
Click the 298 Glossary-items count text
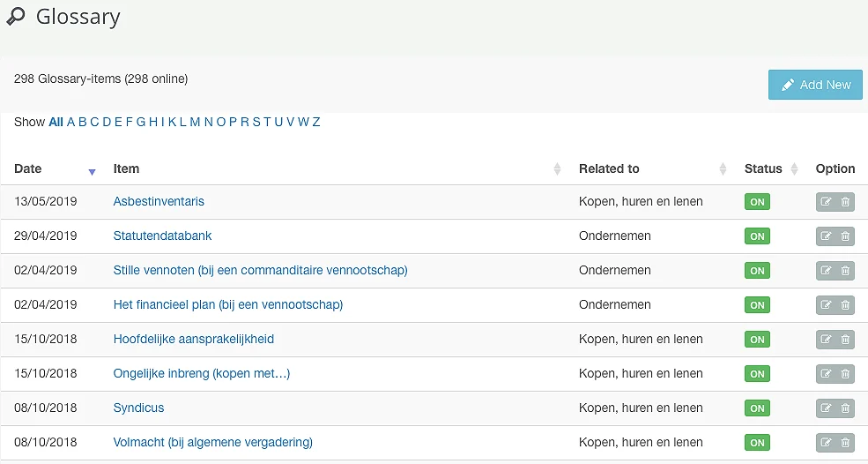coord(100,79)
